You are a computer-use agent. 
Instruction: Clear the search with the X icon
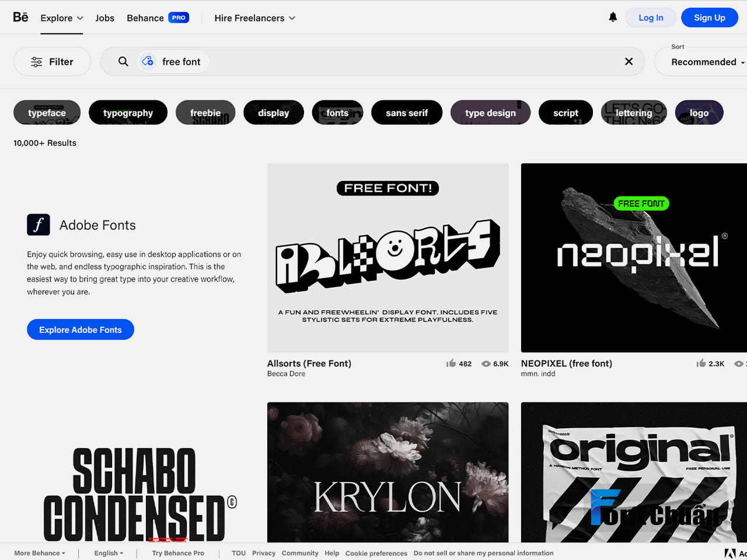coord(629,61)
